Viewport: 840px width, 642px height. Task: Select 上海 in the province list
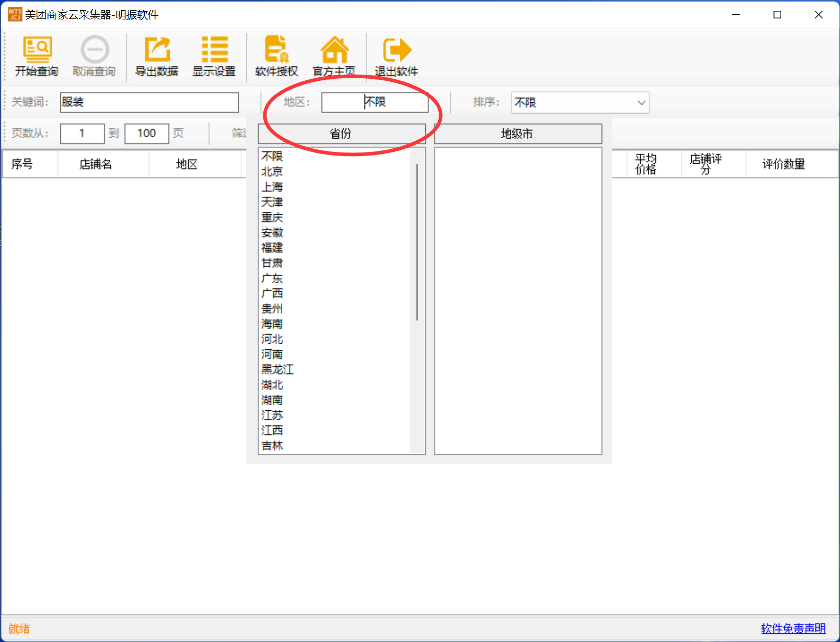click(x=273, y=187)
